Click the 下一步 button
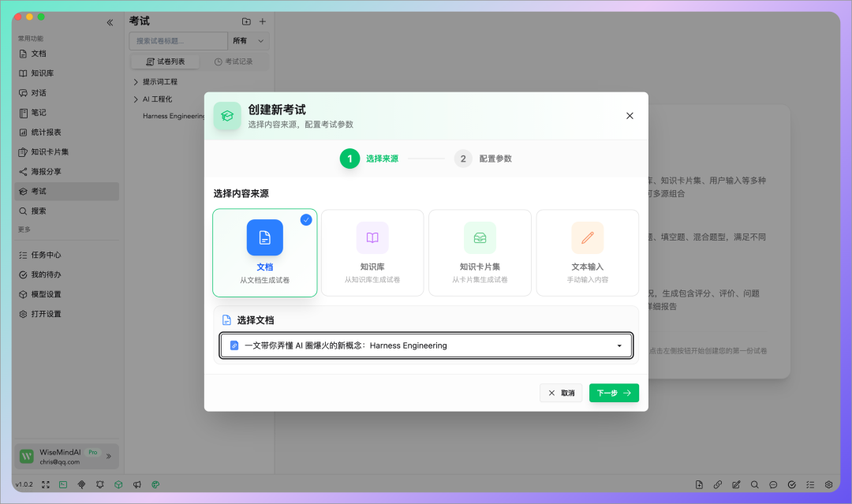This screenshot has height=504, width=852. 614,393
